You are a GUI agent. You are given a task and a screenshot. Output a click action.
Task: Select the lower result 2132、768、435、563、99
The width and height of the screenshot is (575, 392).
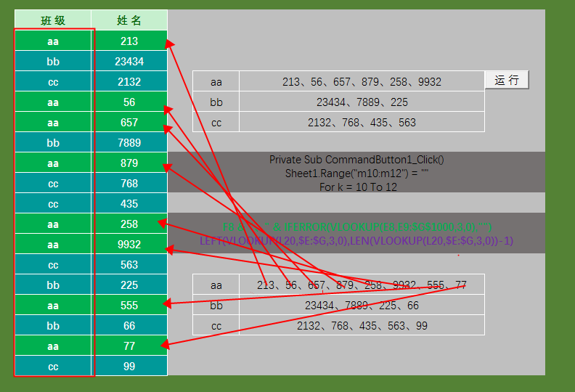coord(362,326)
